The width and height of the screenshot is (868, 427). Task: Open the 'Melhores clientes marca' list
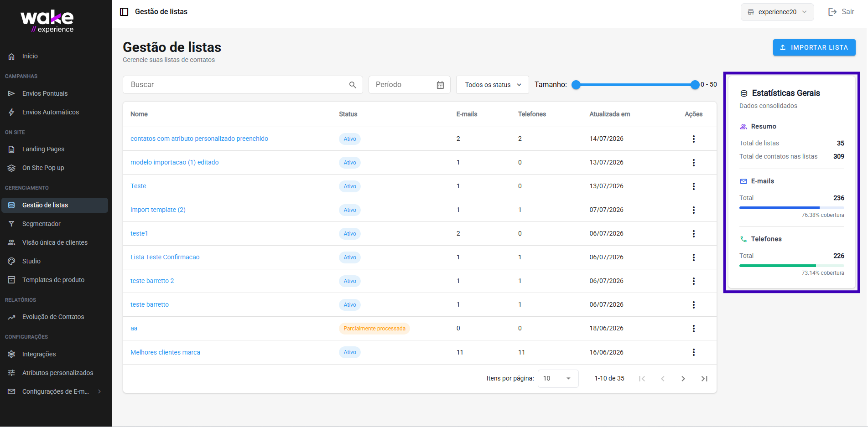[x=165, y=352]
